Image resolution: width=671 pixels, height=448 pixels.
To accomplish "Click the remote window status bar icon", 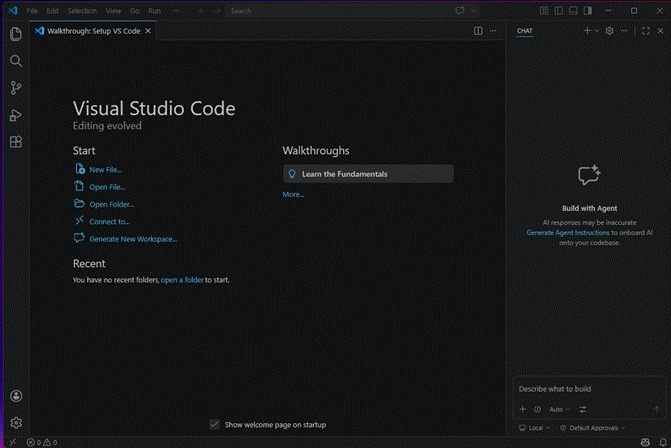I will click(13, 442).
